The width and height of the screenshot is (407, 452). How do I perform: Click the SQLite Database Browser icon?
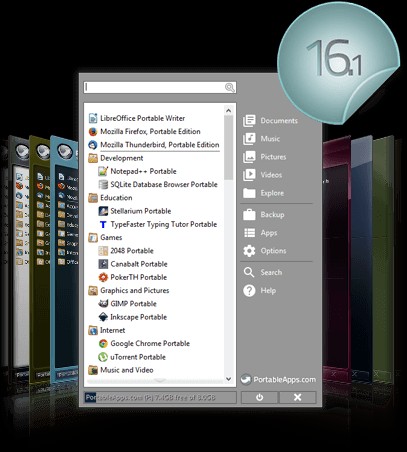(103, 184)
